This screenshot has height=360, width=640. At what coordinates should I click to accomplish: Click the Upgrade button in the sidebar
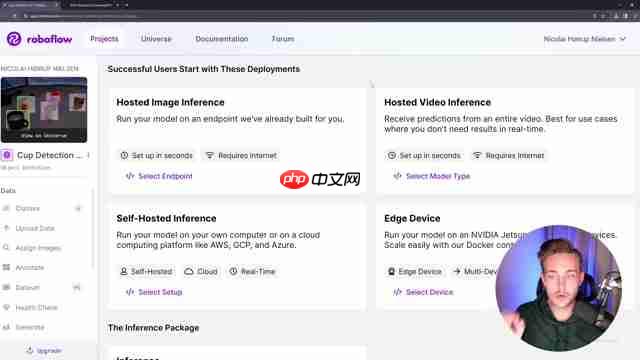pyautogui.click(x=44, y=351)
